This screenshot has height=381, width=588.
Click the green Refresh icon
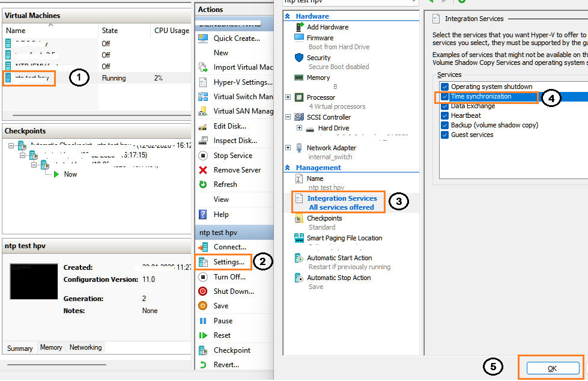click(x=203, y=184)
